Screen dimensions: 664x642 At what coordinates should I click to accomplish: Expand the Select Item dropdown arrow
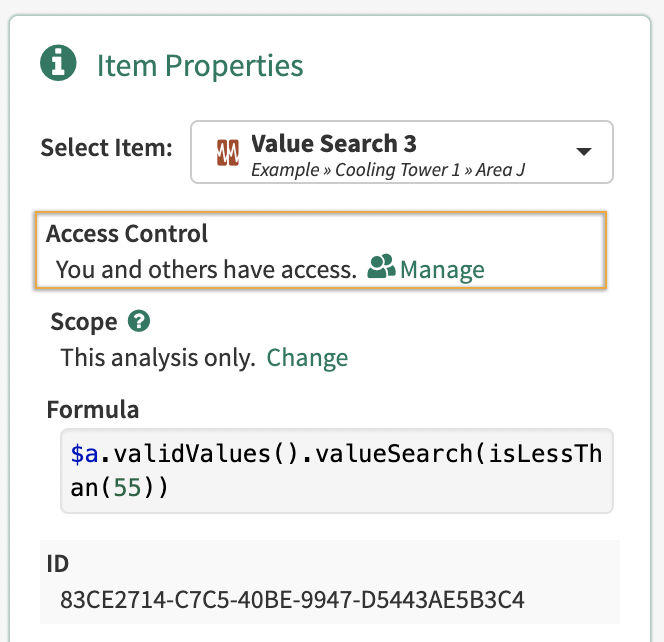point(583,152)
